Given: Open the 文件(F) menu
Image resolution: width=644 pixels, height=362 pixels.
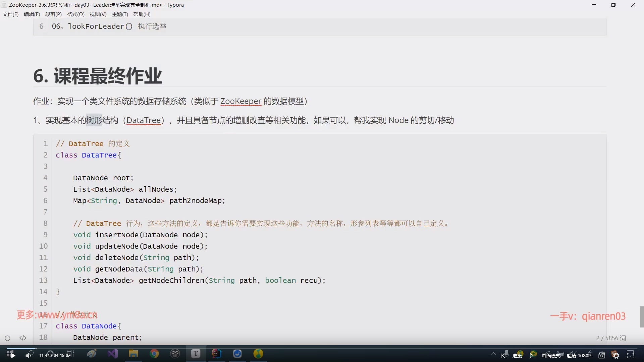Looking at the screenshot, I should tap(10, 14).
